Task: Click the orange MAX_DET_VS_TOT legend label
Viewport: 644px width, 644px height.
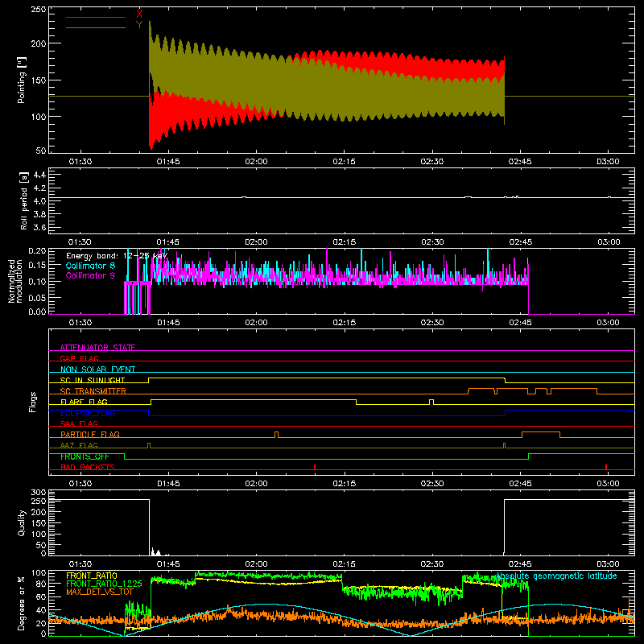Action: point(100,592)
